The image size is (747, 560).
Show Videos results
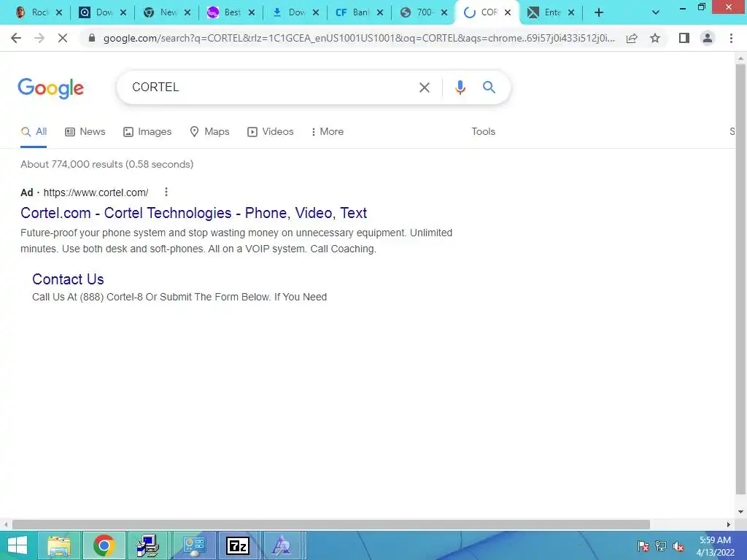(270, 131)
